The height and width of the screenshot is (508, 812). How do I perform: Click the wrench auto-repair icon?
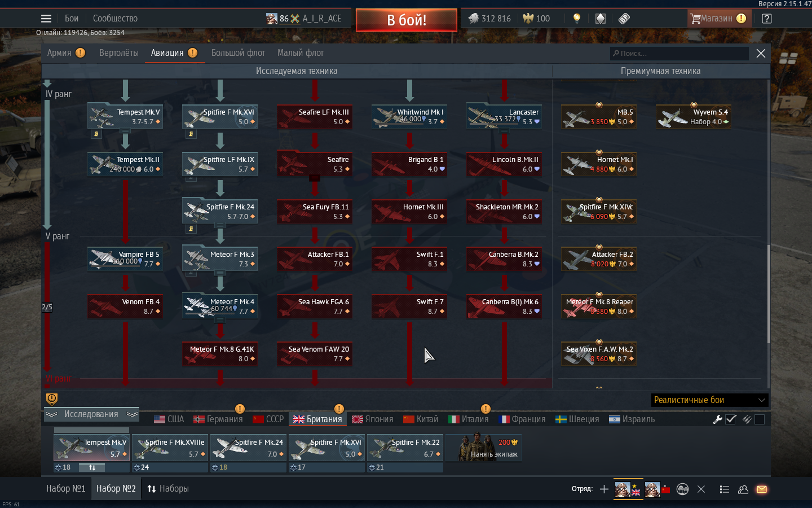point(718,419)
